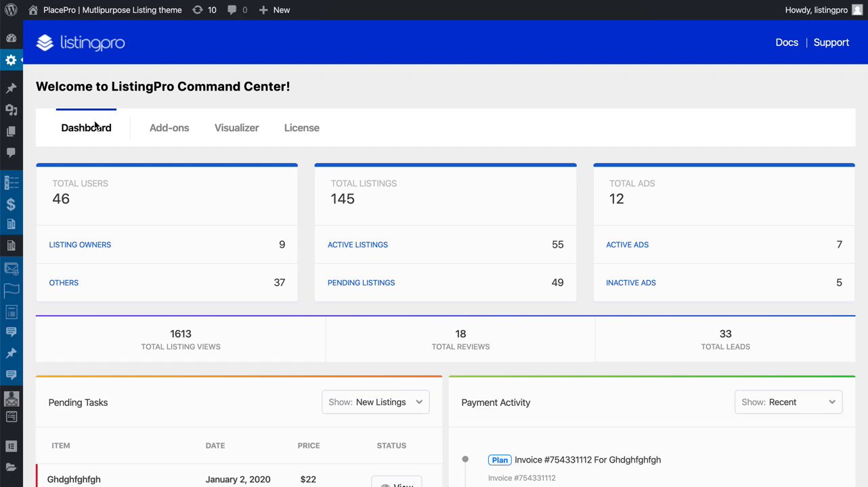
Task: Switch to the Visualizer tab
Action: tap(237, 128)
